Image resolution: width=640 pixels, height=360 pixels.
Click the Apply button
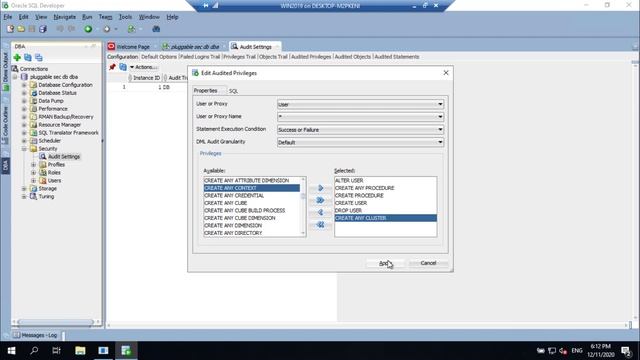click(x=384, y=263)
